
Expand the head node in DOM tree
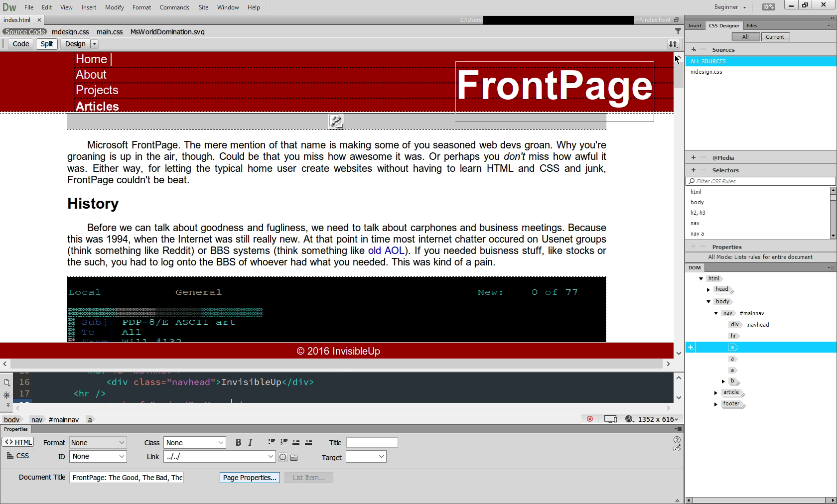tap(708, 289)
